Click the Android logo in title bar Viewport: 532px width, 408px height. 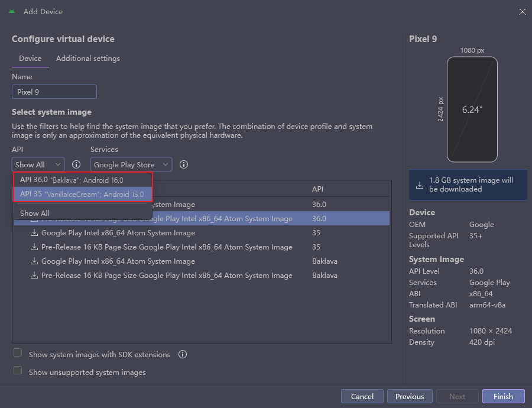coord(12,11)
